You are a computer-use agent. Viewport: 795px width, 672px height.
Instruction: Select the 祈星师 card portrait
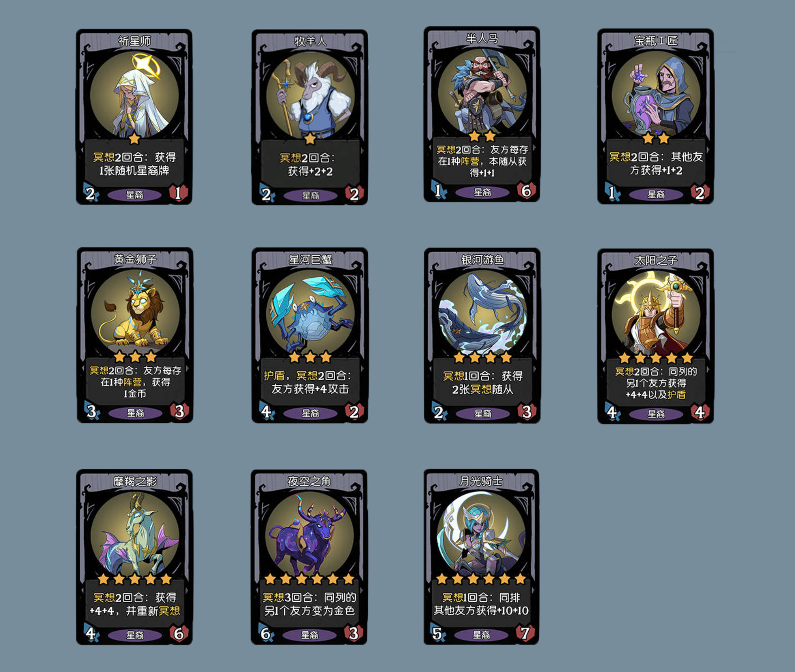point(134,95)
